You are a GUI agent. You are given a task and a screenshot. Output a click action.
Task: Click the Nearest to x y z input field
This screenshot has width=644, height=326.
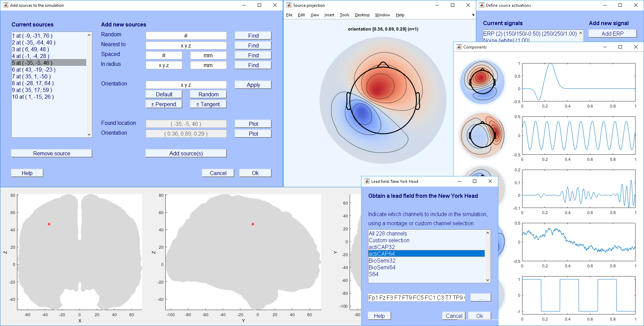point(186,45)
